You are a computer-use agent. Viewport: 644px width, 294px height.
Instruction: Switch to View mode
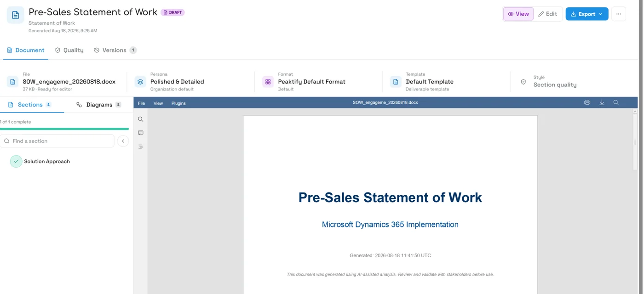coord(518,14)
